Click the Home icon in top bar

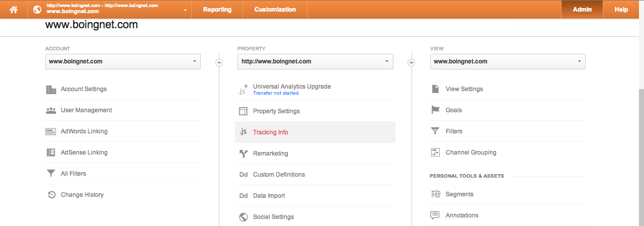click(x=14, y=10)
